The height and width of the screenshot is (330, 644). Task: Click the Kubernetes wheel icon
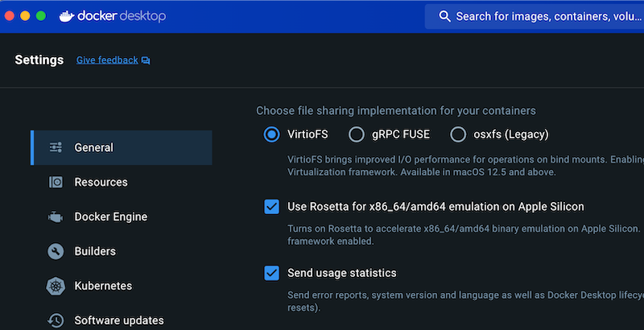tap(56, 286)
